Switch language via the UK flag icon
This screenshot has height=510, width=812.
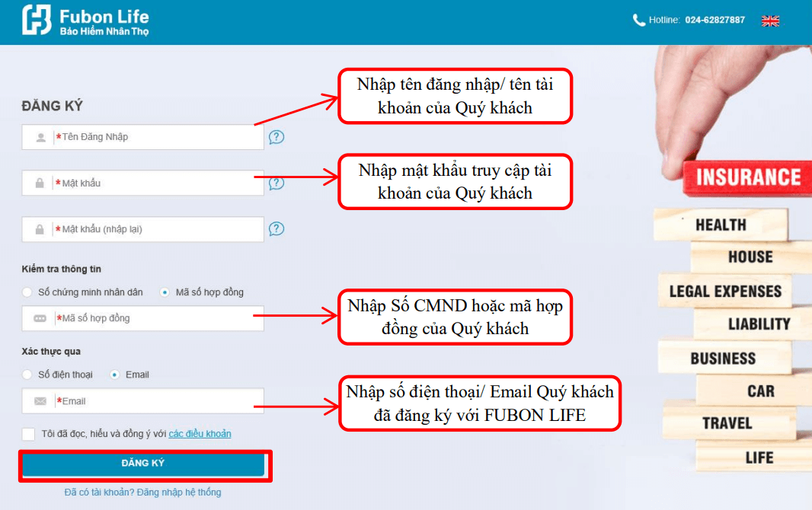(x=770, y=21)
